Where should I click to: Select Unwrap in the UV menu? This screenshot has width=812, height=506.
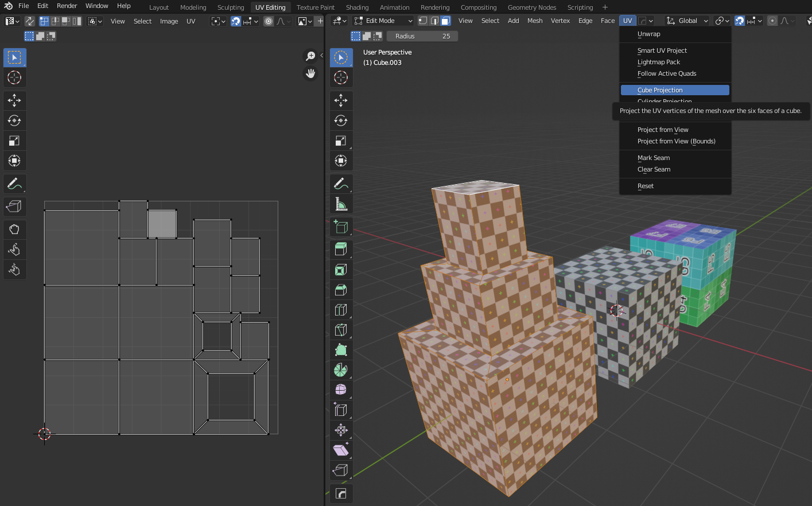(675, 34)
